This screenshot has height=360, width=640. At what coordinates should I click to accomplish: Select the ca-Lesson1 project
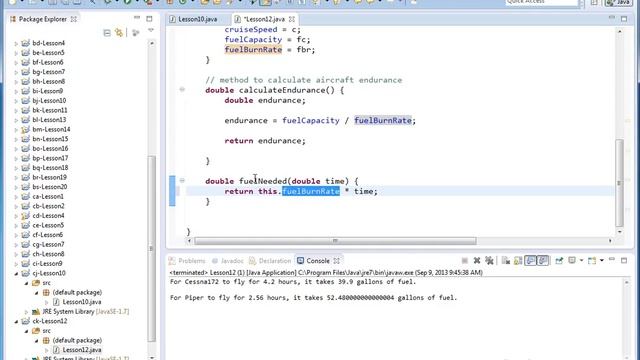click(x=48, y=196)
